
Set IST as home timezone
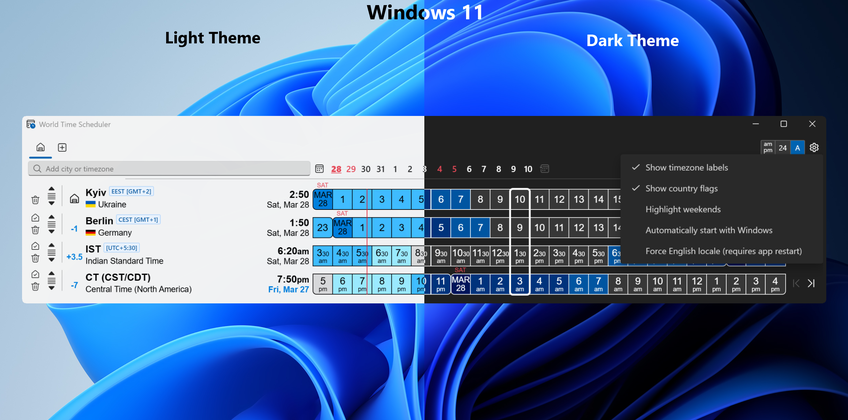point(35,246)
